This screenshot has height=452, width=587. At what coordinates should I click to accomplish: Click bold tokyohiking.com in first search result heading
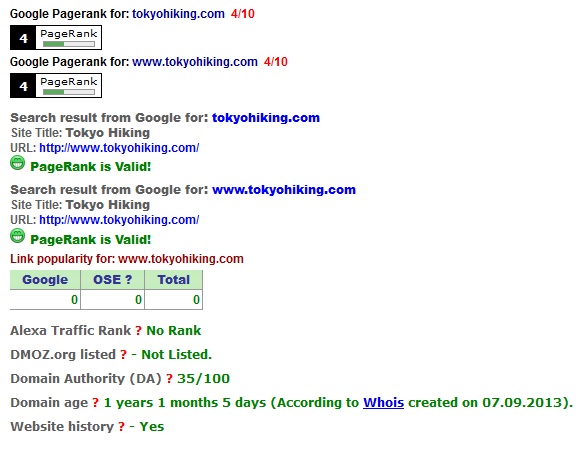click(266, 118)
